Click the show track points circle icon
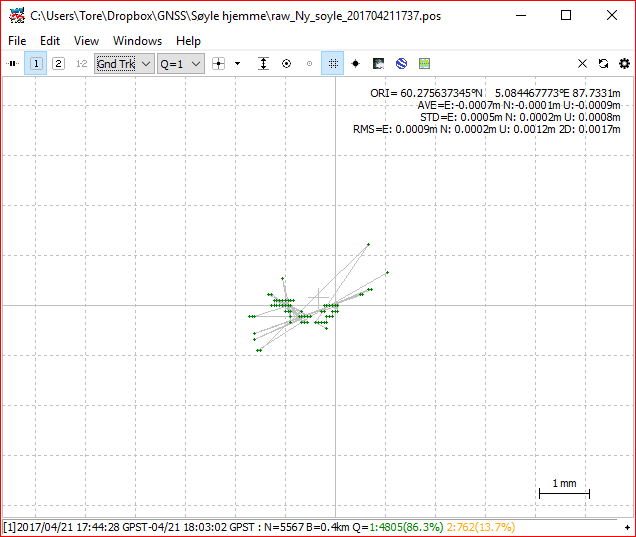 (286, 64)
